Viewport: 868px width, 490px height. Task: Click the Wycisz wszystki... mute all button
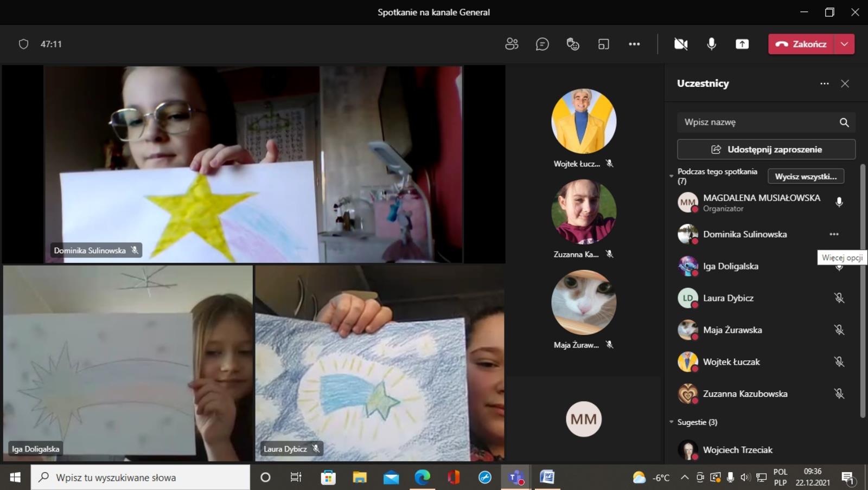806,176
